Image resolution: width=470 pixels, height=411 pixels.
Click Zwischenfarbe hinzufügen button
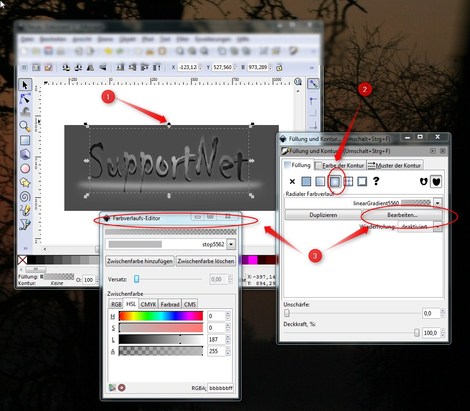click(140, 261)
